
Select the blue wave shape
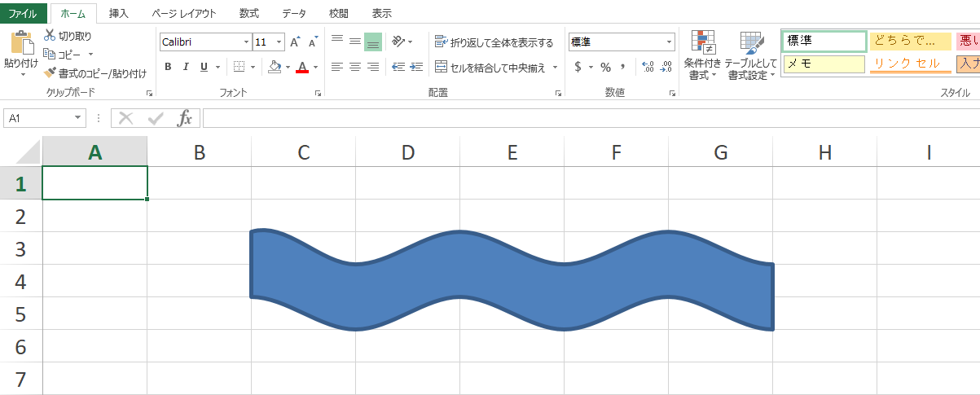(x=512, y=281)
